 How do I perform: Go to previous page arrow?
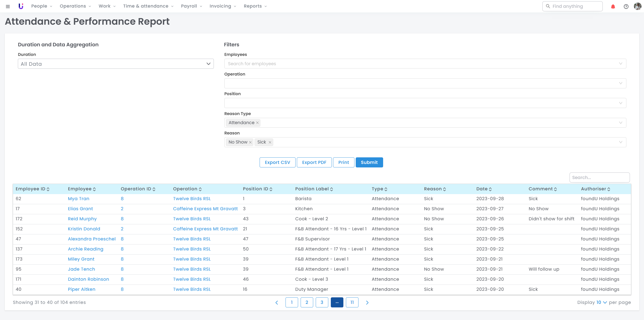277,302
